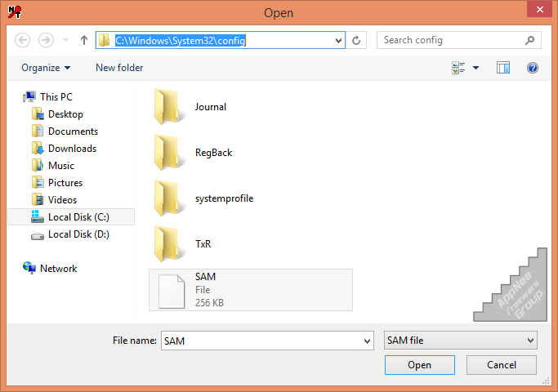
Task: Open Pictures in navigation pane
Action: [x=65, y=182]
